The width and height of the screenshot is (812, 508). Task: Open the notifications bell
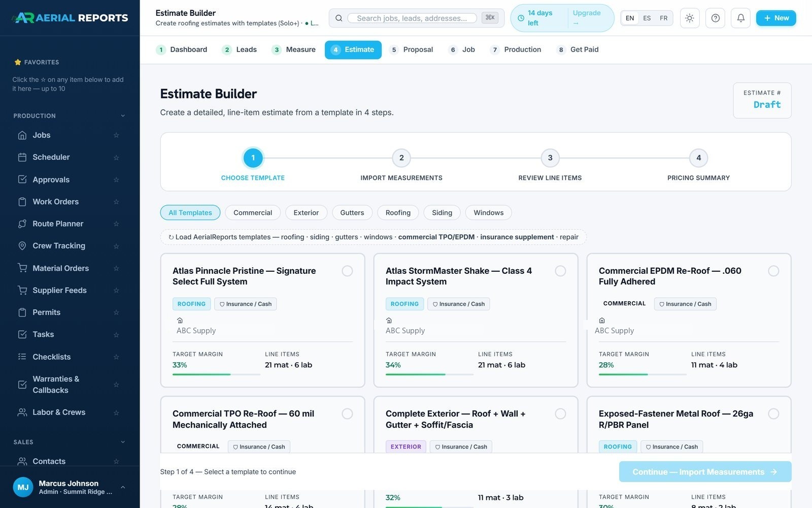[741, 18]
